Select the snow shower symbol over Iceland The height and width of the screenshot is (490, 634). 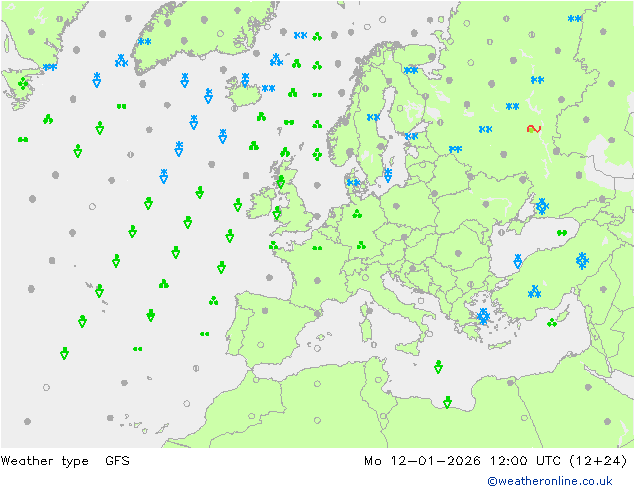245,79
